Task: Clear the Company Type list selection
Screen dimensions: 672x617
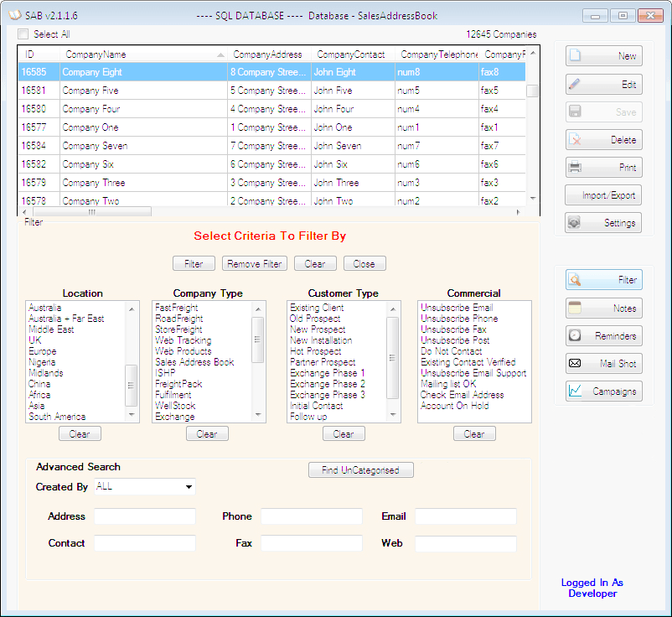Action: click(207, 433)
